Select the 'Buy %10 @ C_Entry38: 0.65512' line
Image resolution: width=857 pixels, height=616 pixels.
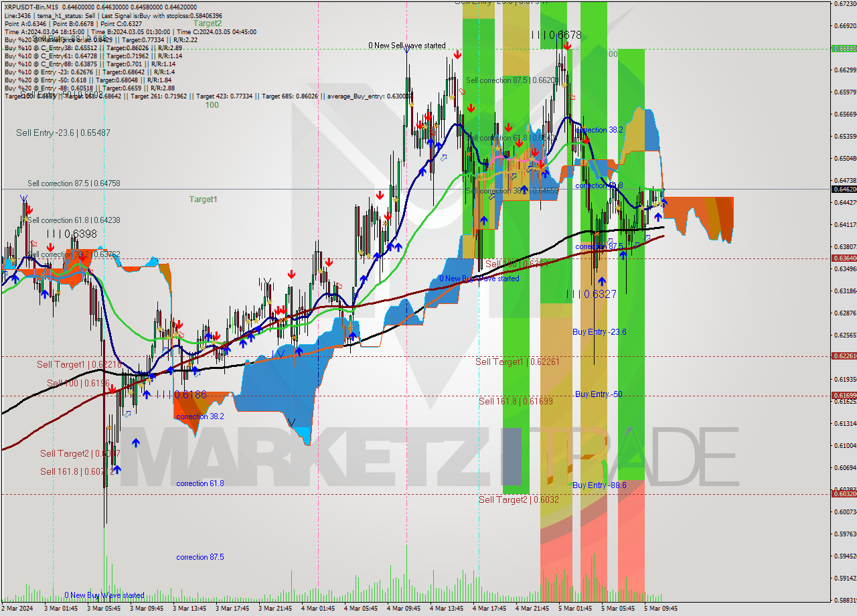93,48
